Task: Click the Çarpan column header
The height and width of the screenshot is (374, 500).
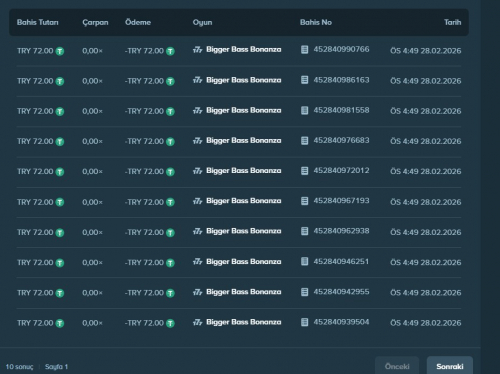Action: coord(95,22)
